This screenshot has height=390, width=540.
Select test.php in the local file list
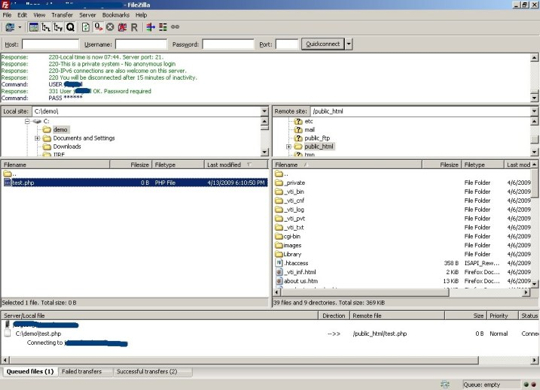pyautogui.click(x=135, y=183)
